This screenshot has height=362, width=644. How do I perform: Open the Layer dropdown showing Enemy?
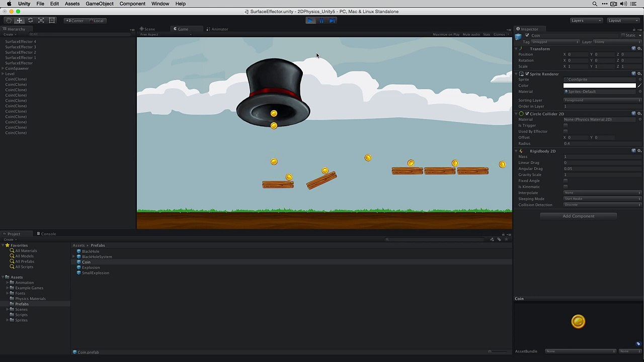point(617,42)
